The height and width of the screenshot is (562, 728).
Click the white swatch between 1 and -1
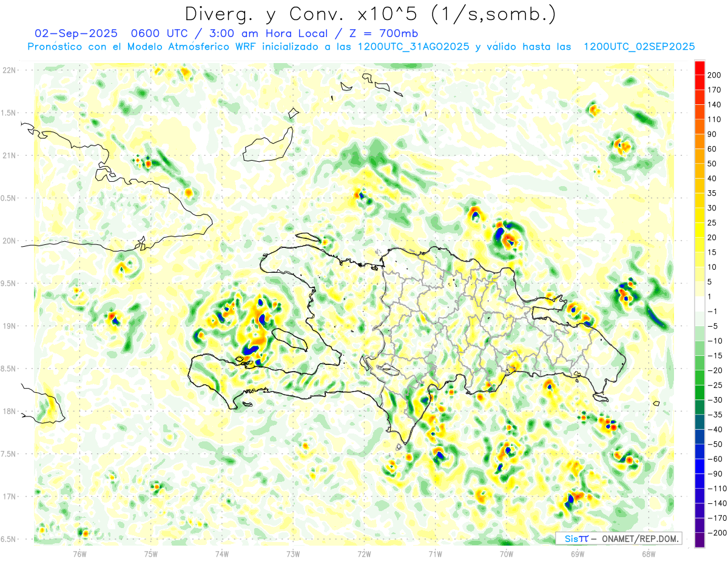click(699, 304)
